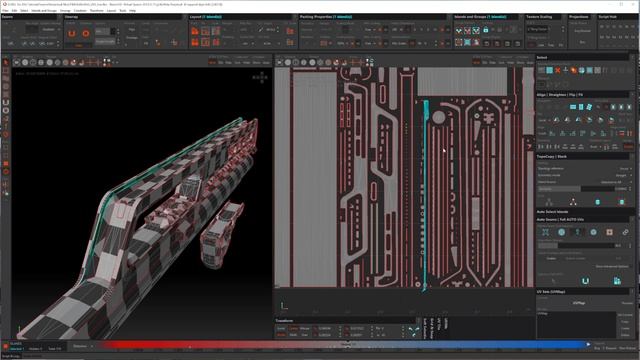Viewport: 640px width, 360px height.
Task: Click the cyan bottom-row Islands and Groups icon
Action: (467, 42)
